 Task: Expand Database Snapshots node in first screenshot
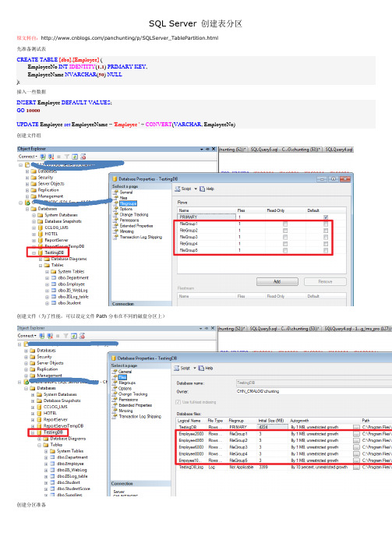tap(34, 221)
